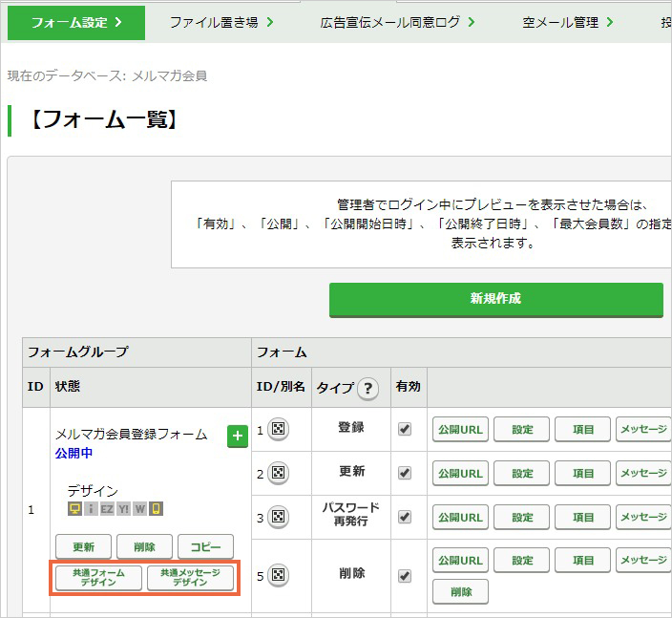Click the コピー button in form group
672x618 pixels.
pyautogui.click(x=206, y=546)
